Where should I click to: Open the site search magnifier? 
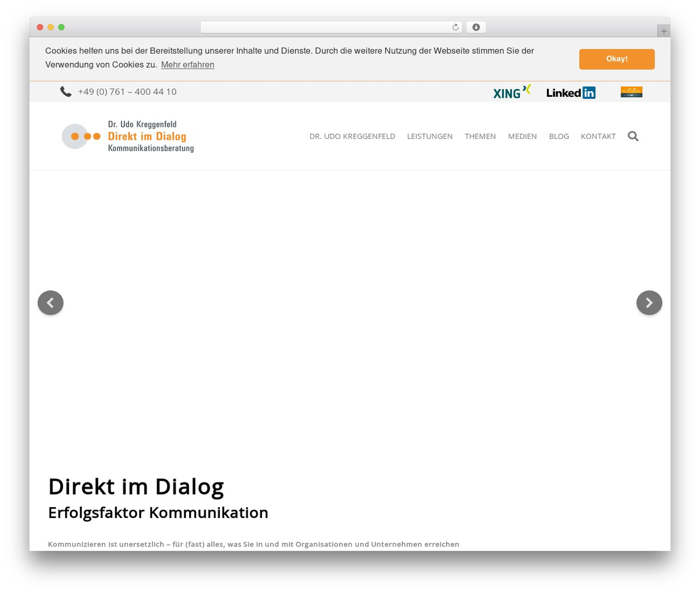[x=633, y=136]
